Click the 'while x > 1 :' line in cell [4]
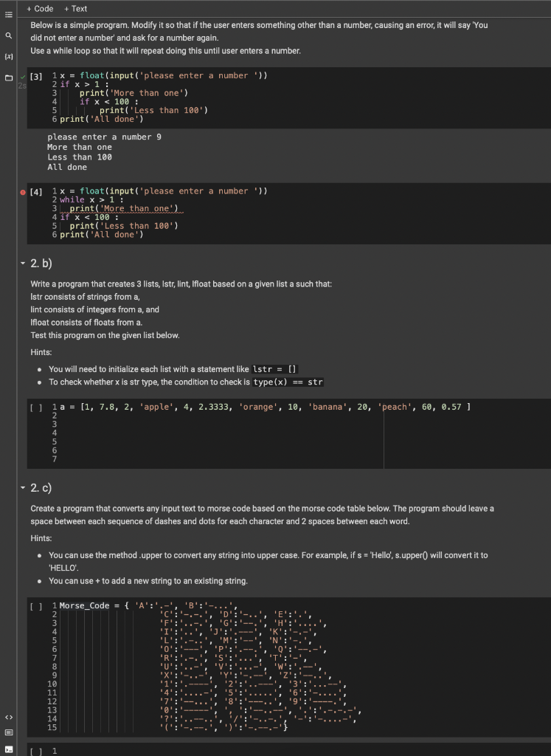 coord(91,199)
